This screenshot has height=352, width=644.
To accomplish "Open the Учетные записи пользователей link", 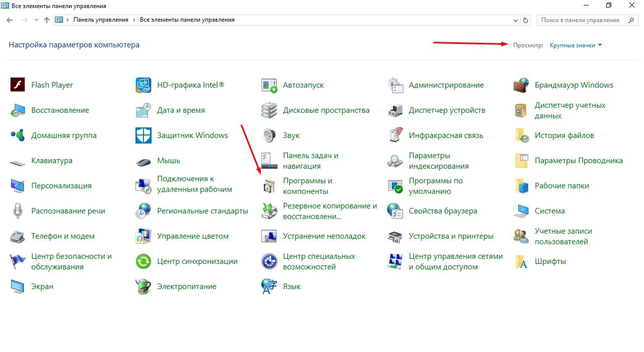I will [x=563, y=236].
